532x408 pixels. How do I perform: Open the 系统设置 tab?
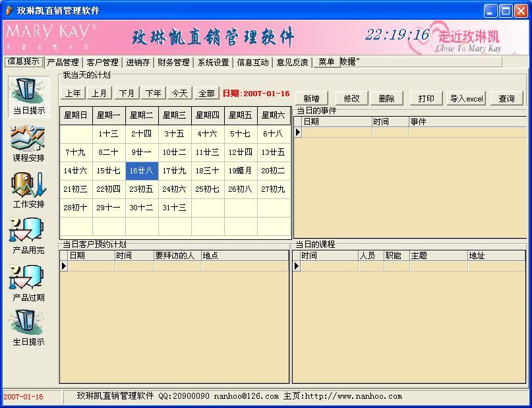213,63
